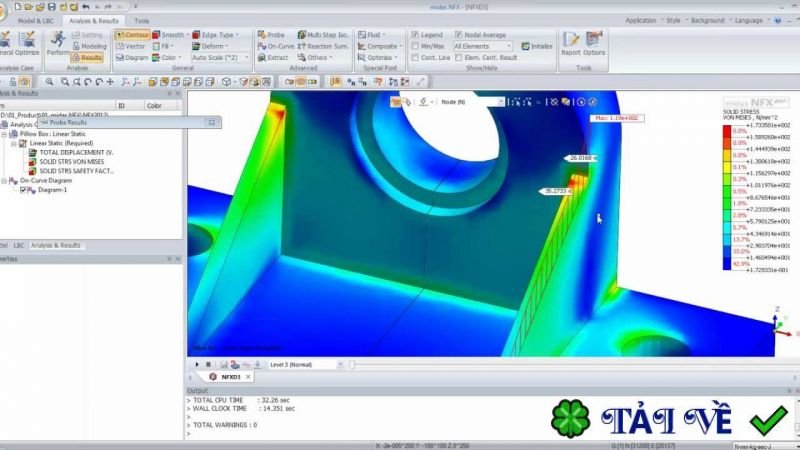Select SOLID STRS SAFETY FACT result
The width and height of the screenshot is (800, 450).
point(77,171)
